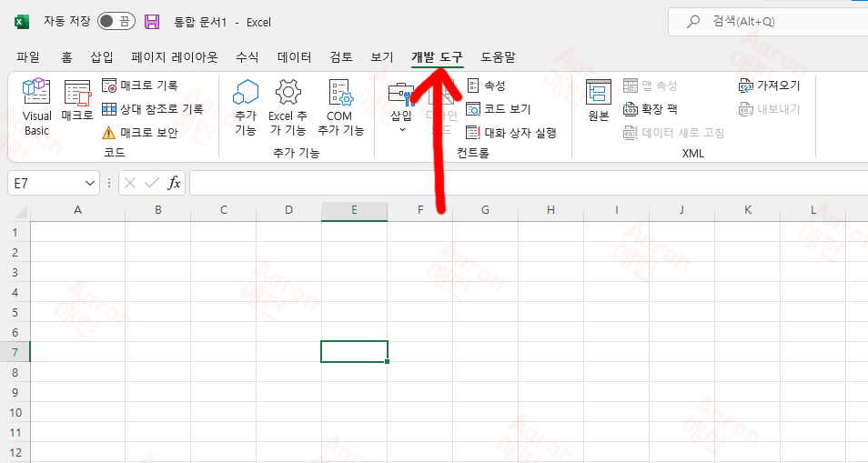Switch to the 수식 tab
Screen dimensions: 868x463
click(247, 57)
